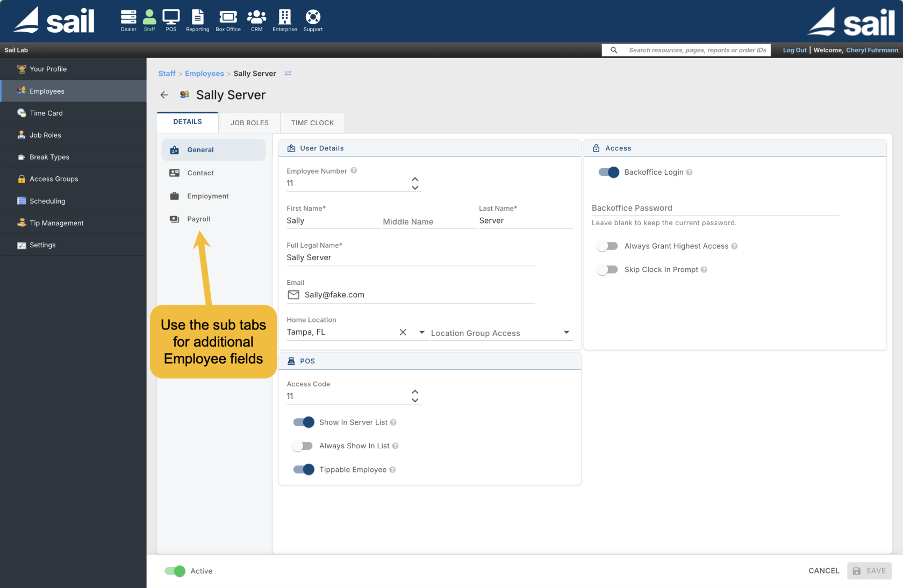The width and height of the screenshot is (903, 588).
Task: Expand the Home Location dropdown arrow
Action: [422, 332]
